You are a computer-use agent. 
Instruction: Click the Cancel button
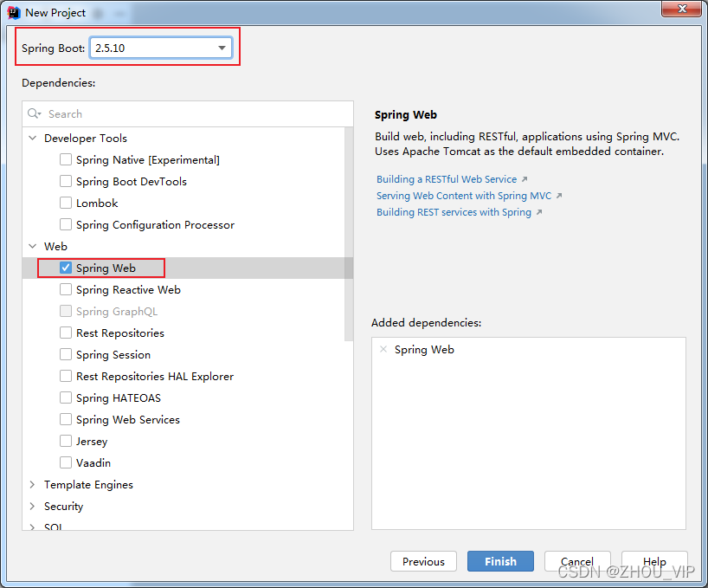pyautogui.click(x=577, y=561)
